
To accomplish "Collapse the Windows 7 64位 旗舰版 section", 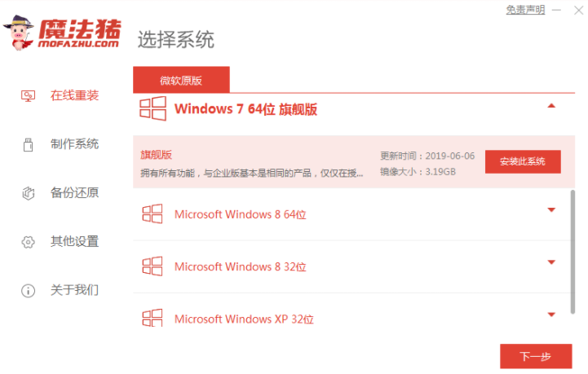I will [x=551, y=106].
